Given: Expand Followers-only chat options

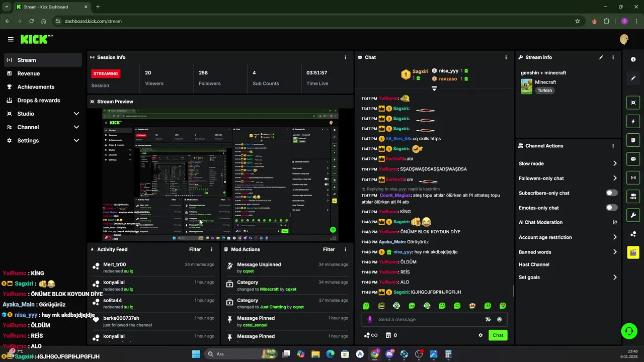Looking at the screenshot, I should coord(615,178).
